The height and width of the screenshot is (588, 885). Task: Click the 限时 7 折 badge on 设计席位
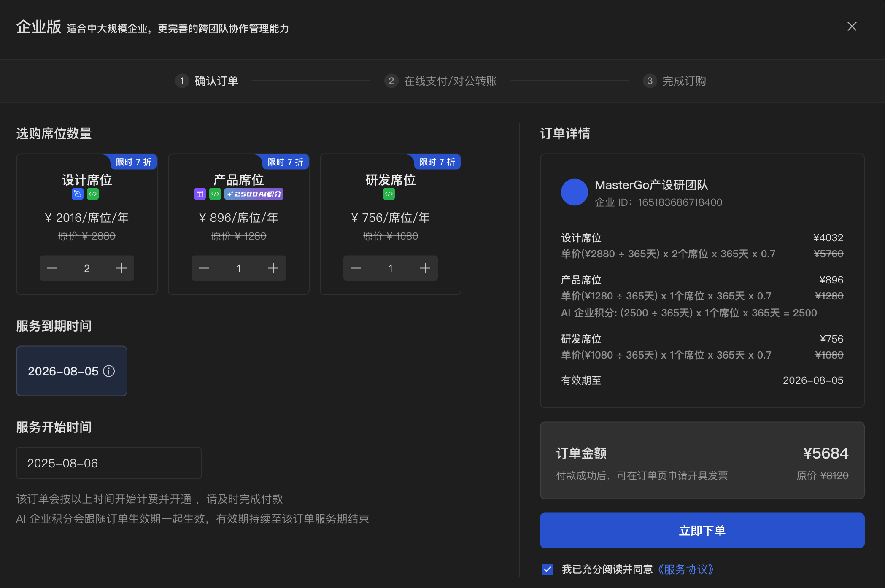[133, 162]
